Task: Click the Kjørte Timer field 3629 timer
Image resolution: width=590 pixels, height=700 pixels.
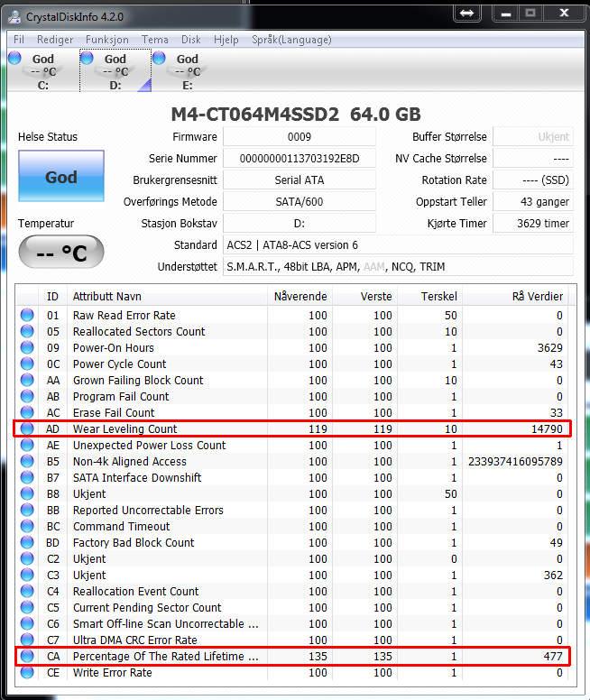Action: [533, 223]
